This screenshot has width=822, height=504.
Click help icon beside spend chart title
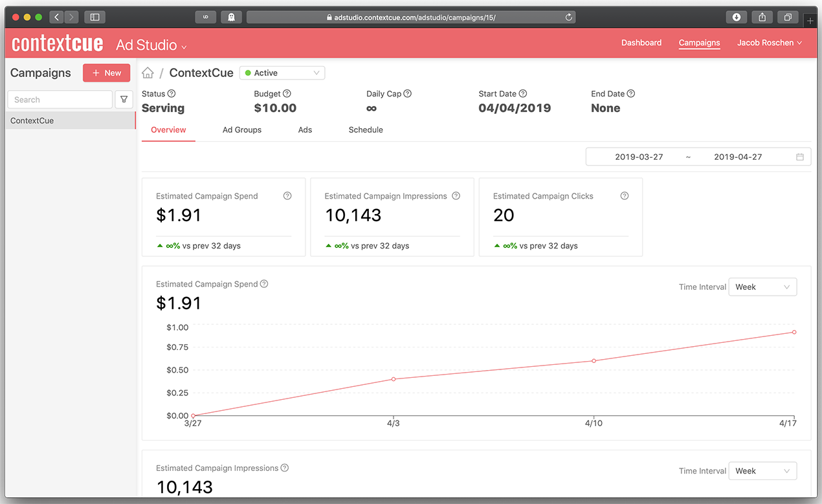(264, 284)
